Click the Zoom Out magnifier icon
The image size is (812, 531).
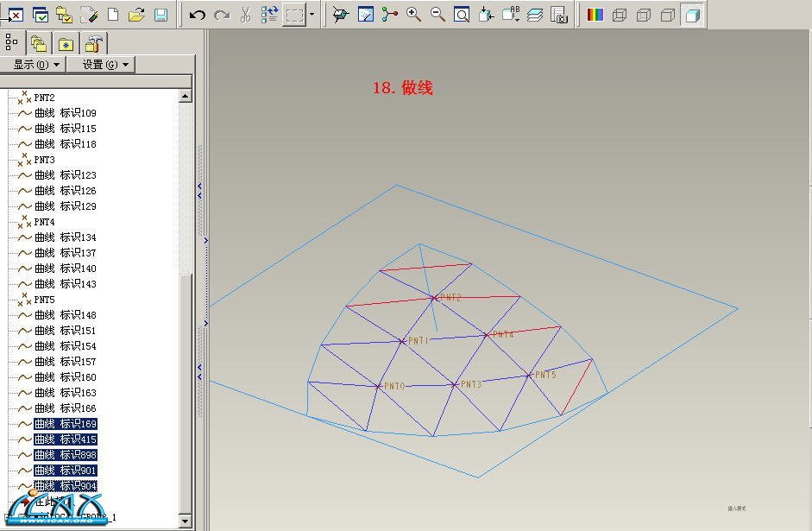click(437, 15)
